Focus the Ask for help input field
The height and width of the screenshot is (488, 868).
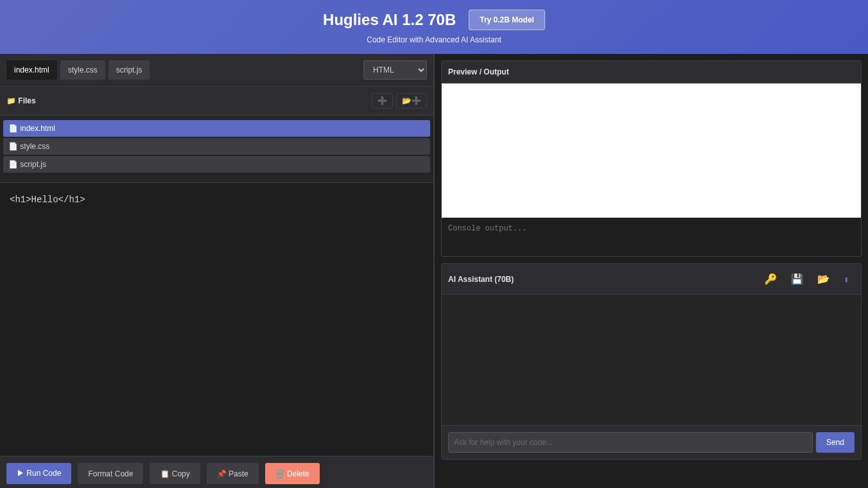[630, 442]
